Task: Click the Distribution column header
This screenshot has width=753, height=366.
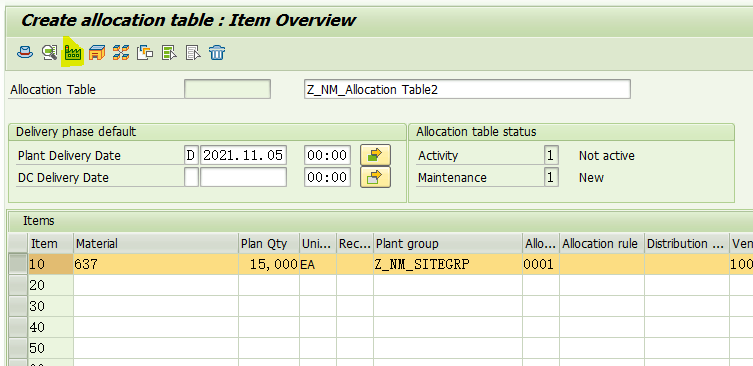Action: [x=687, y=243]
